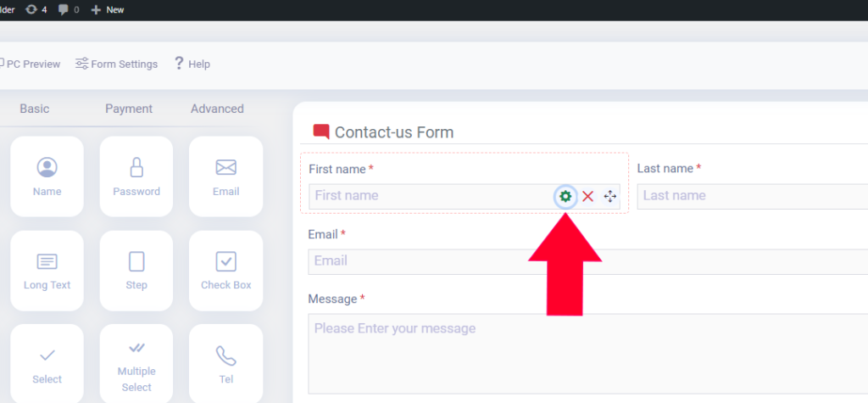This screenshot has width=868, height=403.
Task: Add a Long Text field element
Action: [47, 271]
